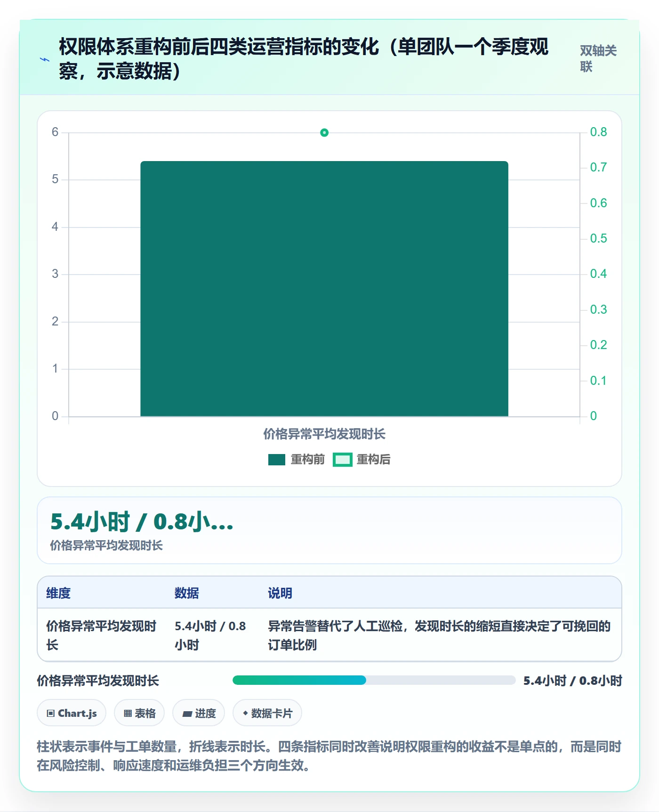The width and height of the screenshot is (659, 812).
Task: Toggle the 重构前 legend swatch
Action: [x=277, y=460]
